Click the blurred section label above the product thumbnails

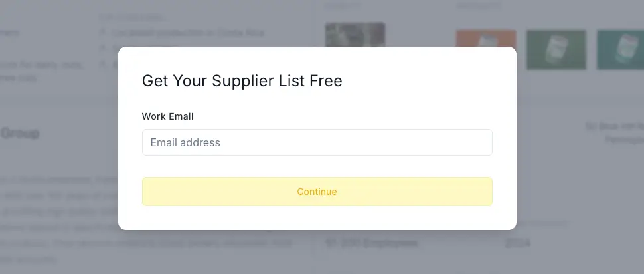point(479,6)
